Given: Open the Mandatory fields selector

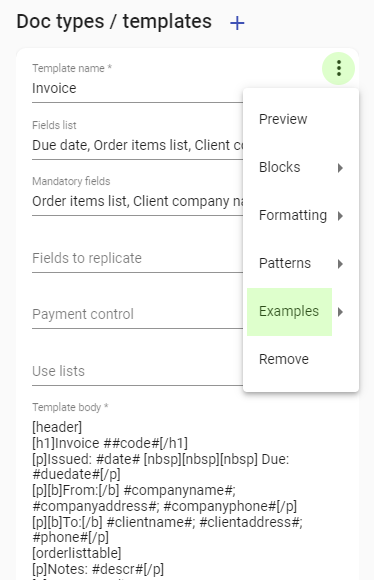Looking at the screenshot, I should [137, 201].
